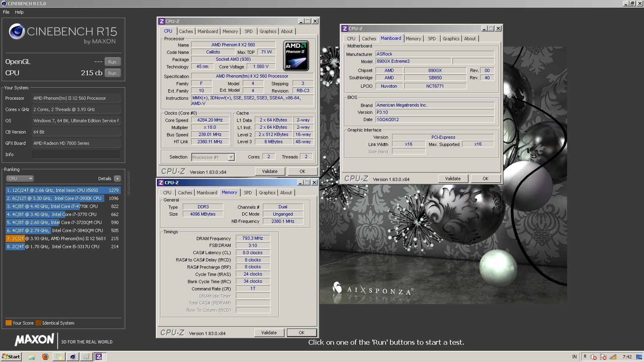
Task: Open the Action Center flag tray icon
Action: pos(603,357)
